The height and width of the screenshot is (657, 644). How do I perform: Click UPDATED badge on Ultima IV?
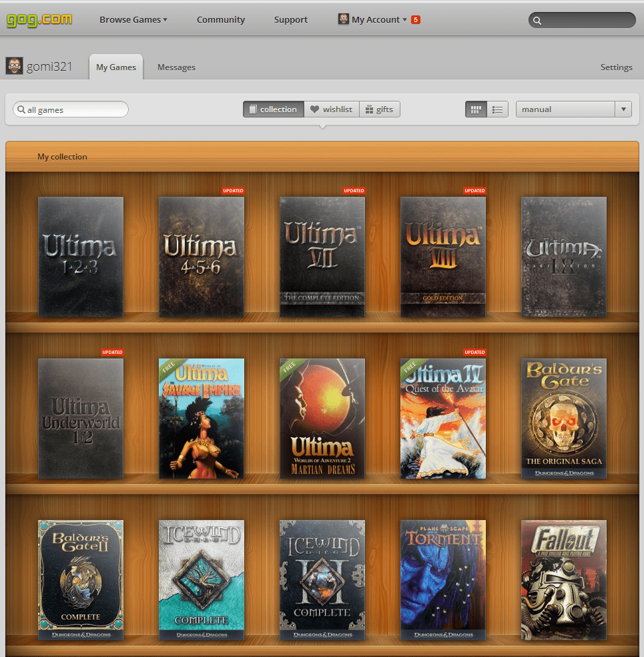[x=474, y=353]
